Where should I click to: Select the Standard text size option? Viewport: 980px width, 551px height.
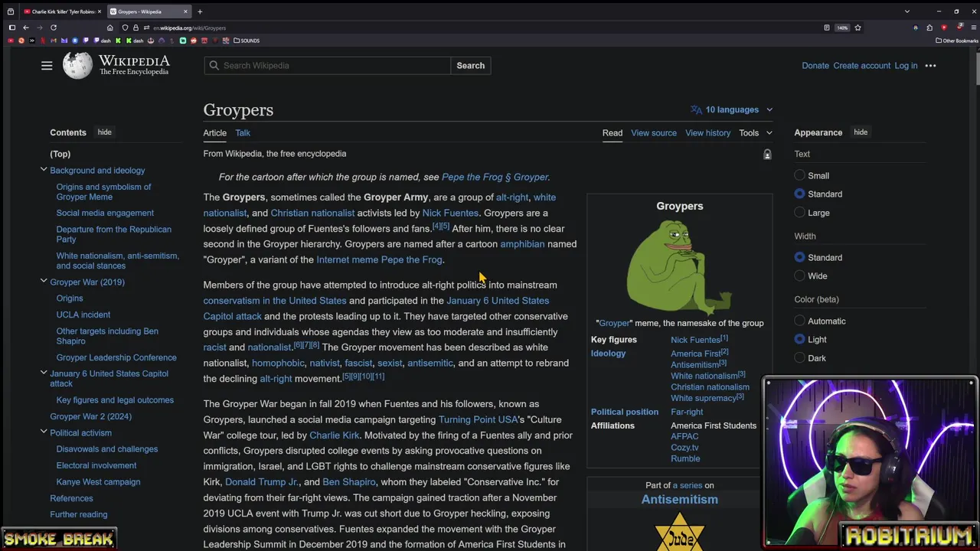coord(800,194)
